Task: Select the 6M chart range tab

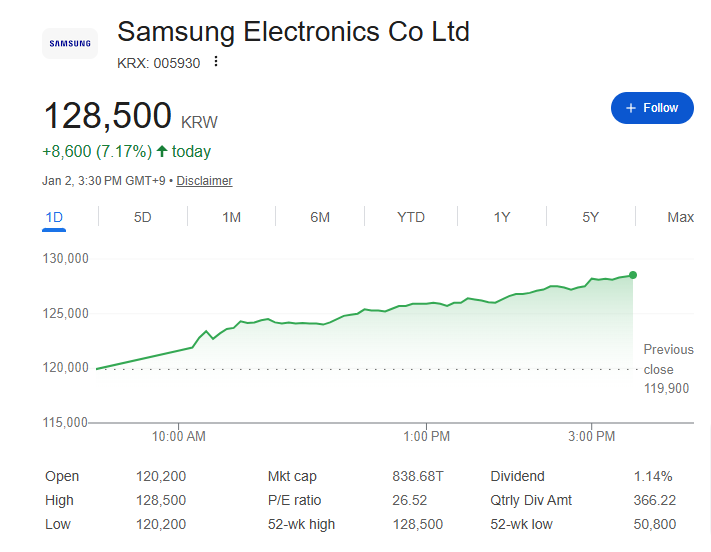Action: coord(320,217)
